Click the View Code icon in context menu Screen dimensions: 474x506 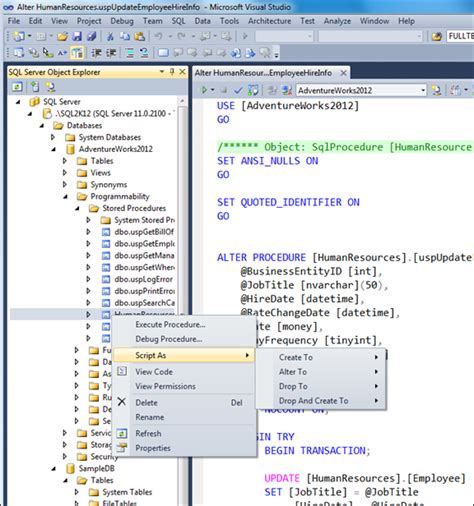coord(122,371)
